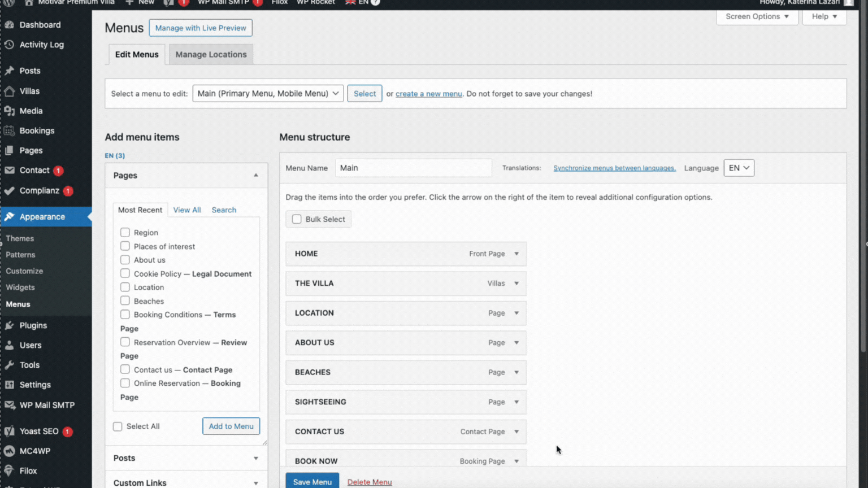Open Villas via its house icon

click(9, 91)
